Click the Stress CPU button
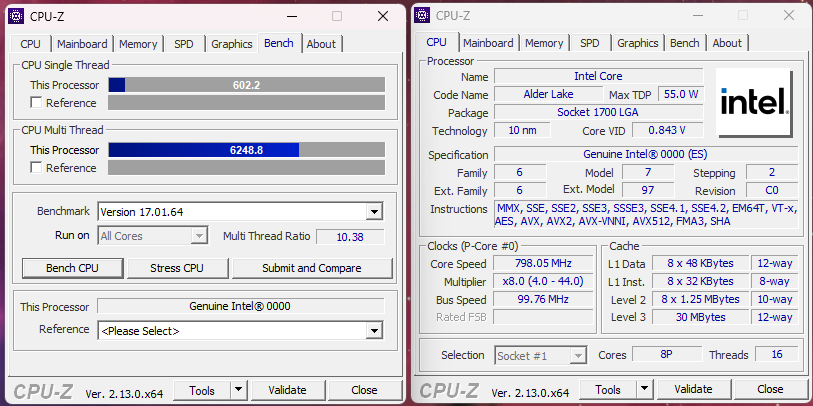Viewport: 813px width, 406px height. (177, 268)
